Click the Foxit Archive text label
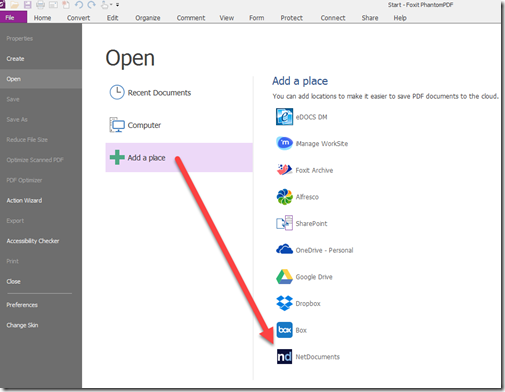 [x=314, y=170]
